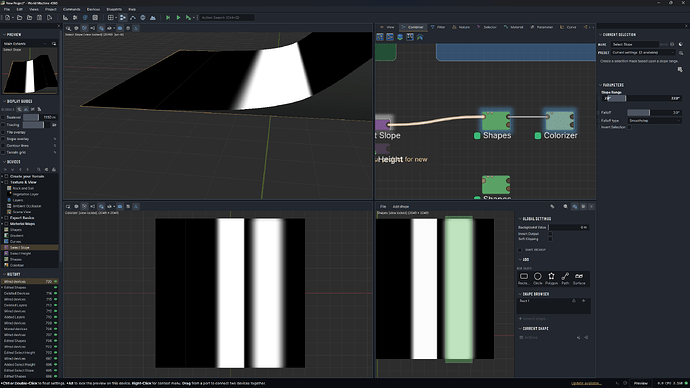Click the upper Shapes node in graph
Image resolution: width=690 pixels, height=388 pixels.
coord(496,121)
